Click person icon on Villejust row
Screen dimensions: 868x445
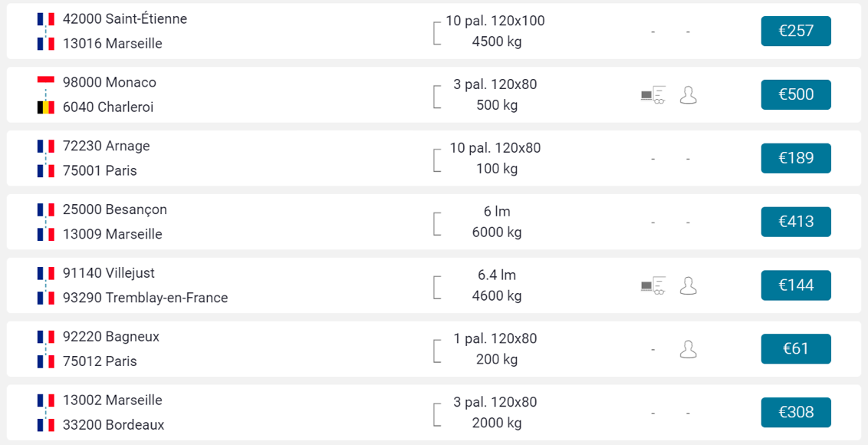point(688,286)
